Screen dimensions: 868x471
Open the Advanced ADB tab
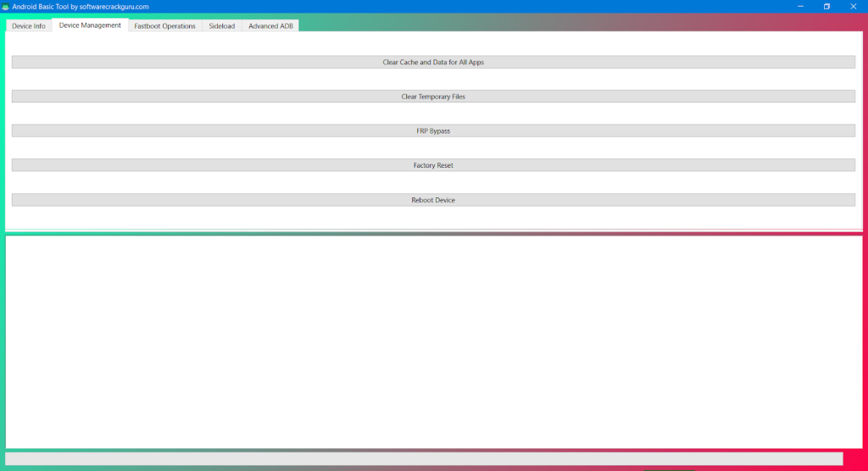point(270,26)
